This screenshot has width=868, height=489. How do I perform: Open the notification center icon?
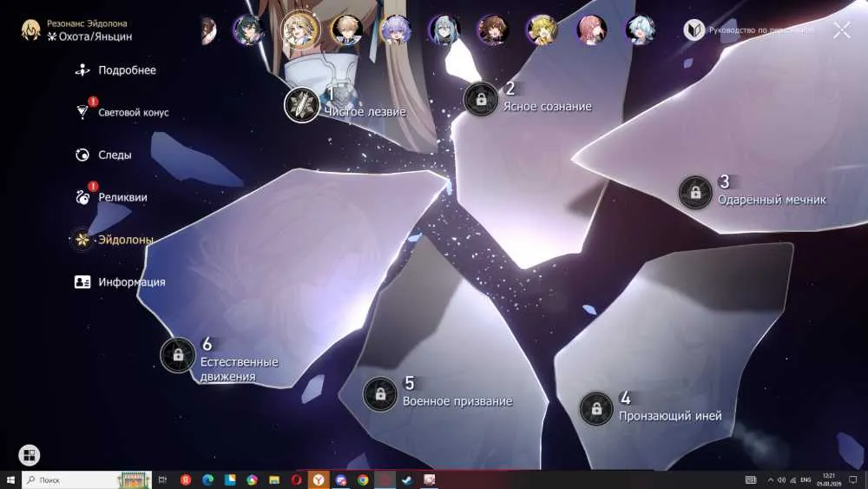853,480
